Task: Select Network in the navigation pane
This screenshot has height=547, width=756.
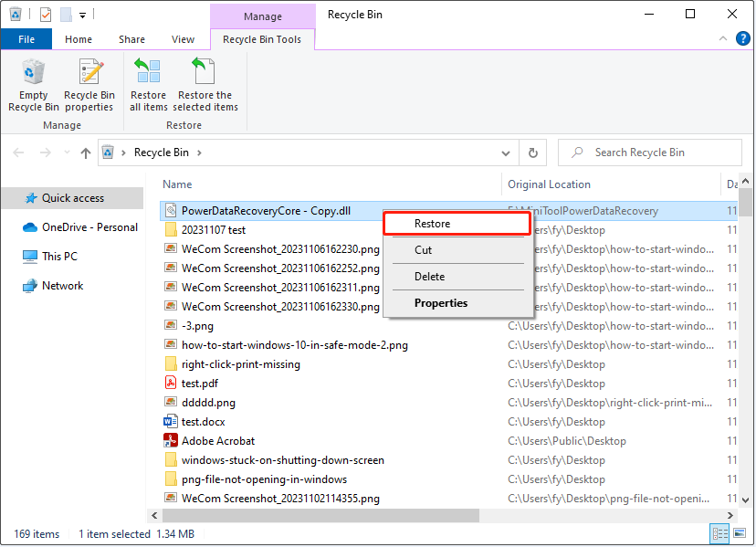Action: tap(58, 285)
